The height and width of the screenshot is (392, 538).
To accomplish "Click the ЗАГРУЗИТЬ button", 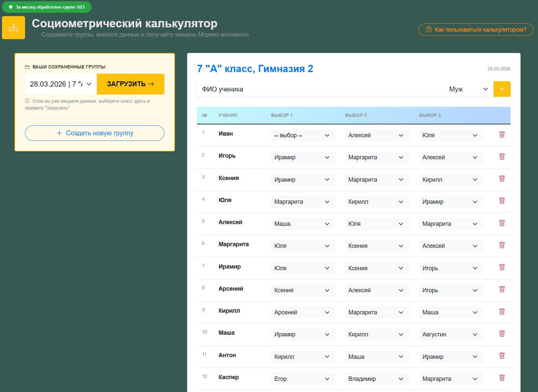I will click(x=130, y=84).
